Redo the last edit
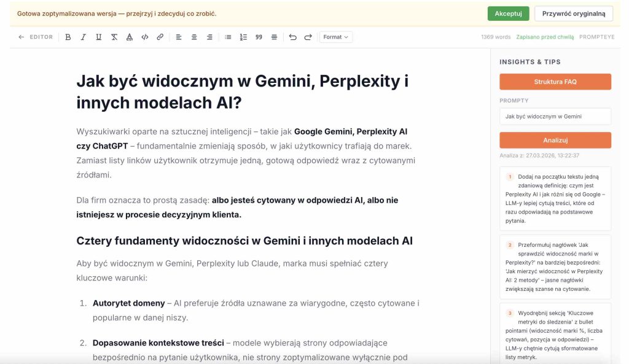Screen dimensions: 629x364 pos(307,36)
